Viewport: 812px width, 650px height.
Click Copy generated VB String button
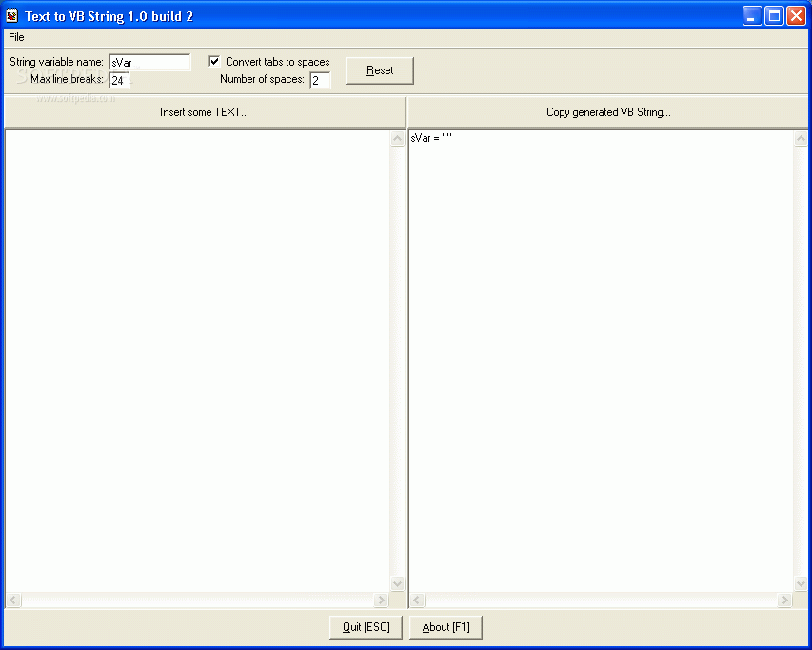pyautogui.click(x=608, y=112)
